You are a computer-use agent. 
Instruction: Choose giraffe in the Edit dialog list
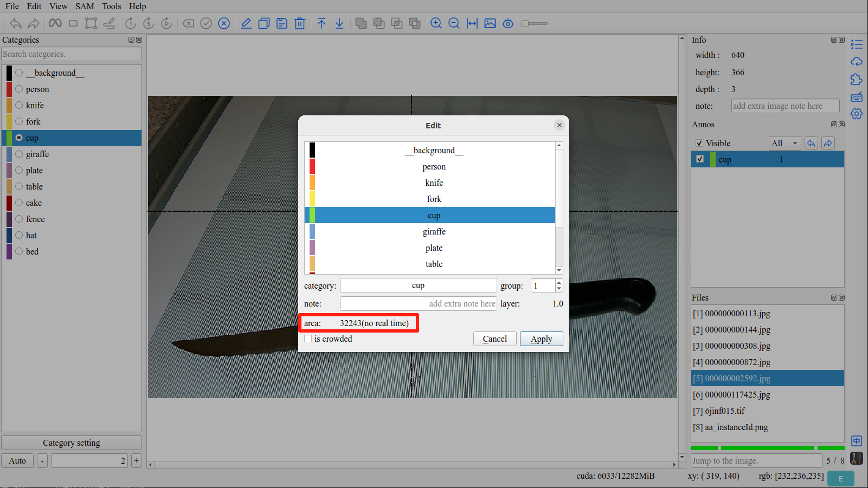pos(434,231)
